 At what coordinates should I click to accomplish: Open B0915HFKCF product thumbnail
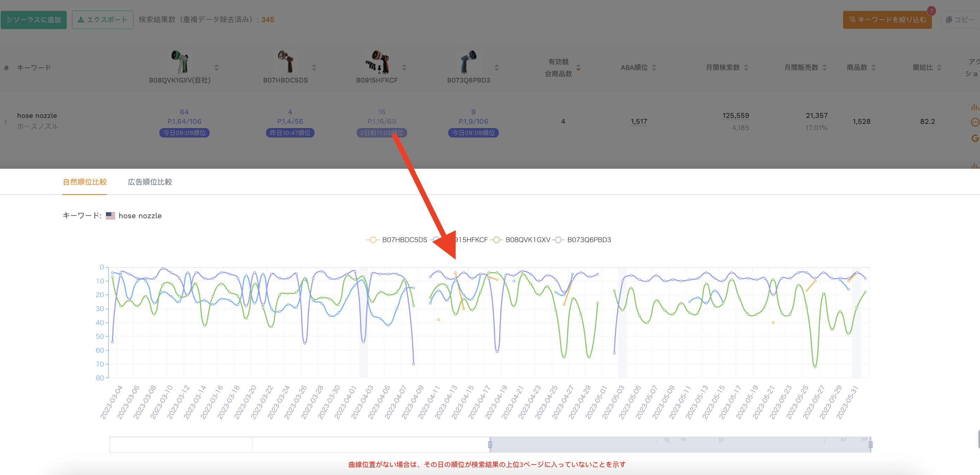click(x=377, y=62)
